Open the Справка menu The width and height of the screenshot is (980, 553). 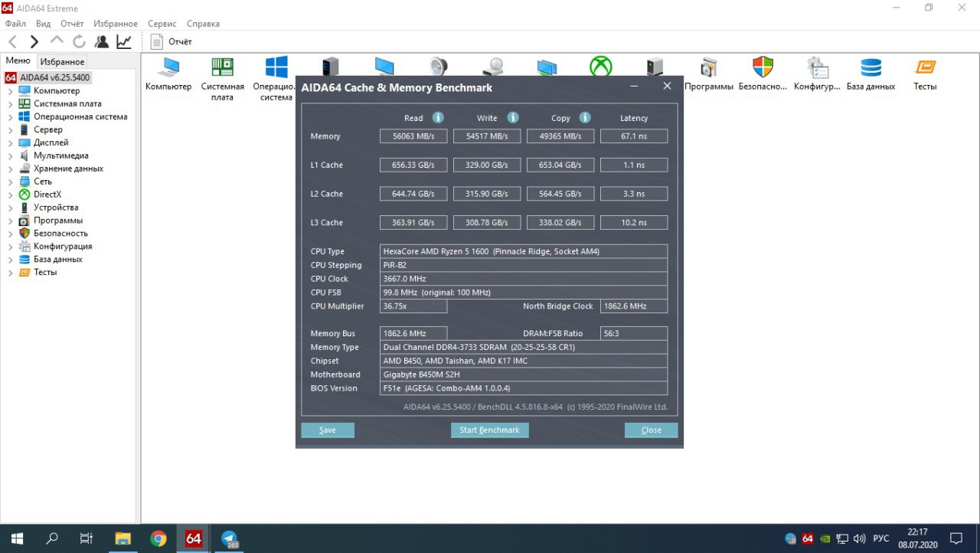[x=203, y=24]
